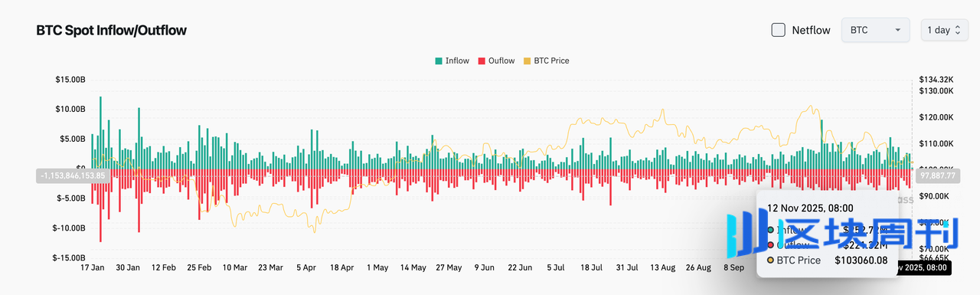Click the 9 Jun axis label

(484, 268)
